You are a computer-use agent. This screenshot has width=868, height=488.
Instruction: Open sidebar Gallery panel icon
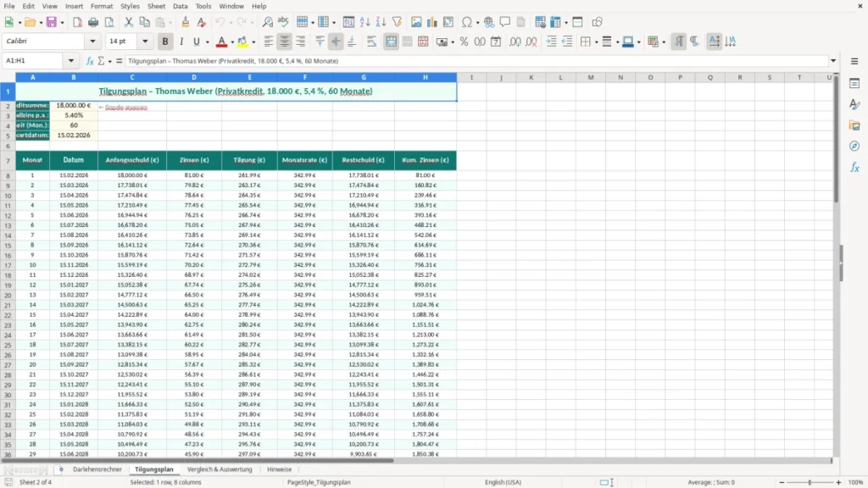tap(854, 125)
